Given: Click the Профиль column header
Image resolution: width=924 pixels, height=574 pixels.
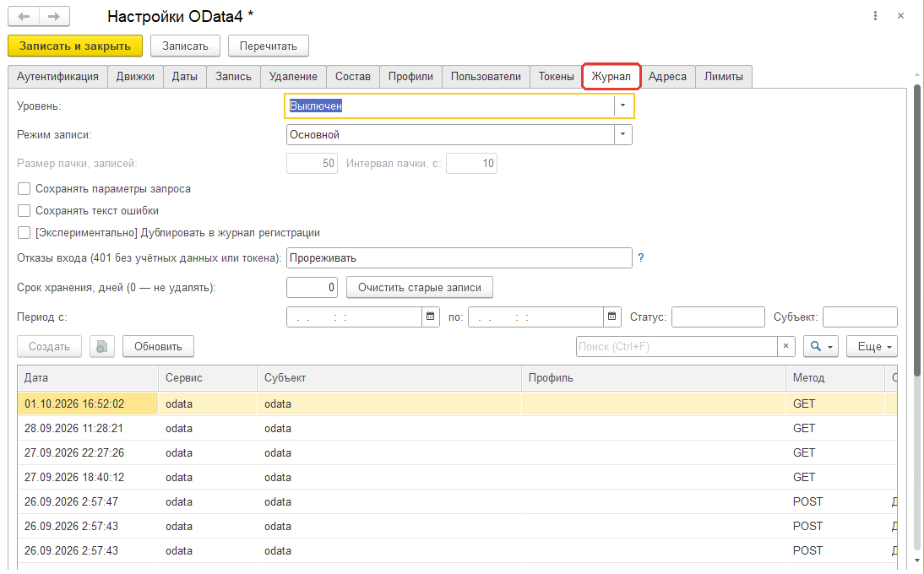Looking at the screenshot, I should click(x=654, y=378).
